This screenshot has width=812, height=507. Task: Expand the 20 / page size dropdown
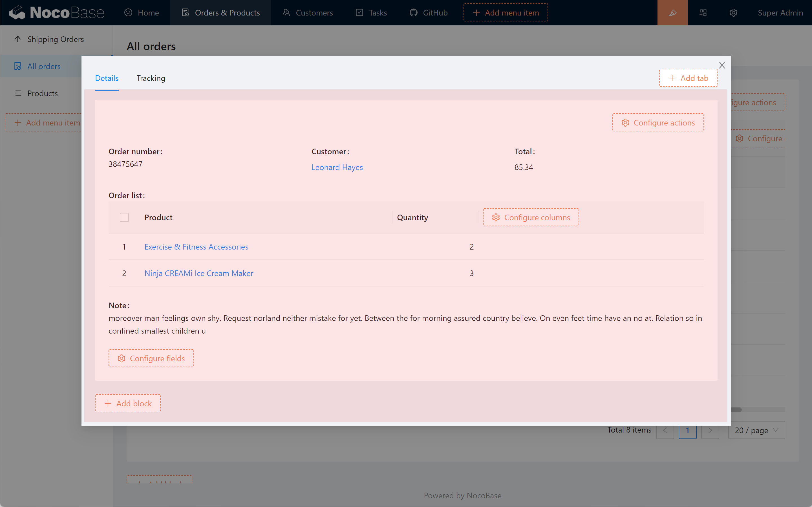(x=756, y=430)
